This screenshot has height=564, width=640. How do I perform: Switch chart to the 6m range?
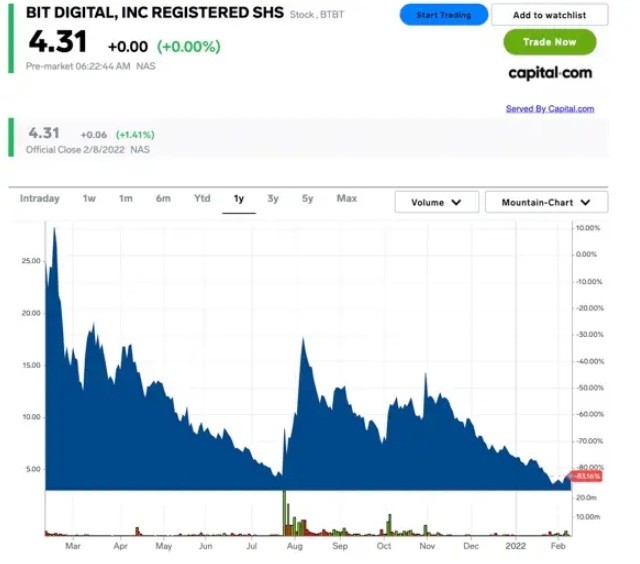(x=163, y=199)
